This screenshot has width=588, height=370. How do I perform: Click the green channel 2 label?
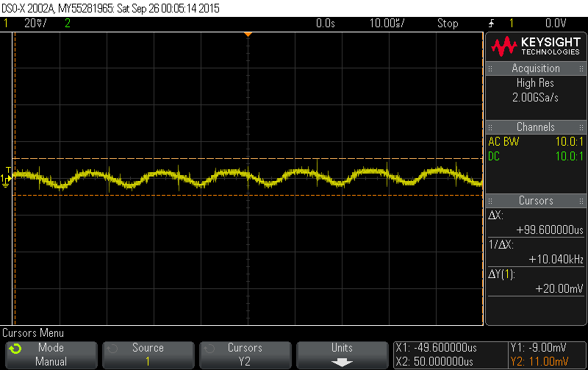68,24
